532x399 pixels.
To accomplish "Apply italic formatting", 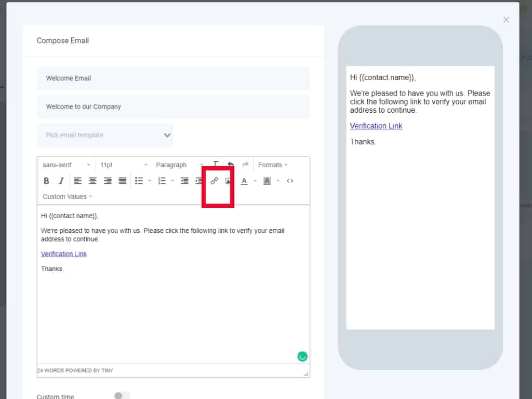I will point(61,181).
